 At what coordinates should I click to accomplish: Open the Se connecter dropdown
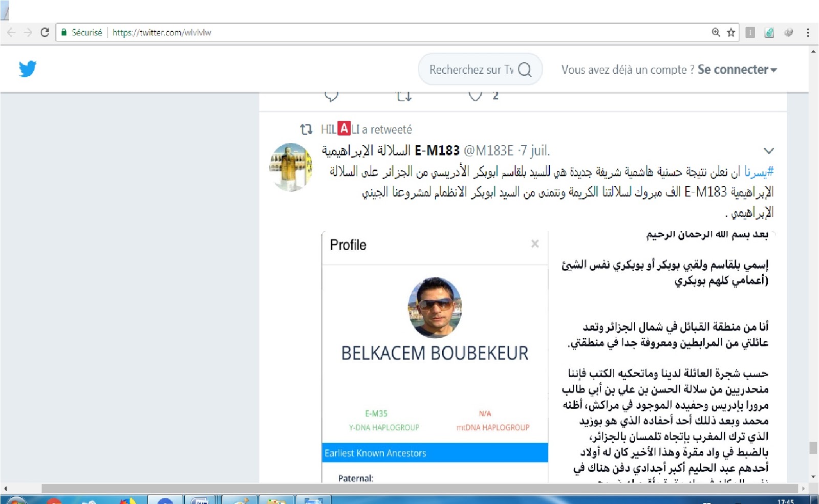pos(737,70)
